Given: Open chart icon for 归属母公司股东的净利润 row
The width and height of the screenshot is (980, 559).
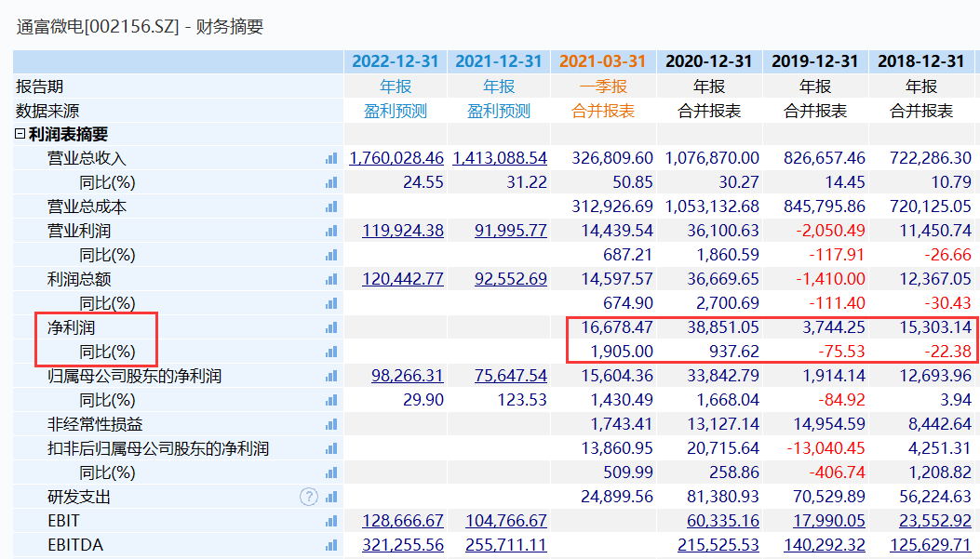Looking at the screenshot, I should (331, 376).
